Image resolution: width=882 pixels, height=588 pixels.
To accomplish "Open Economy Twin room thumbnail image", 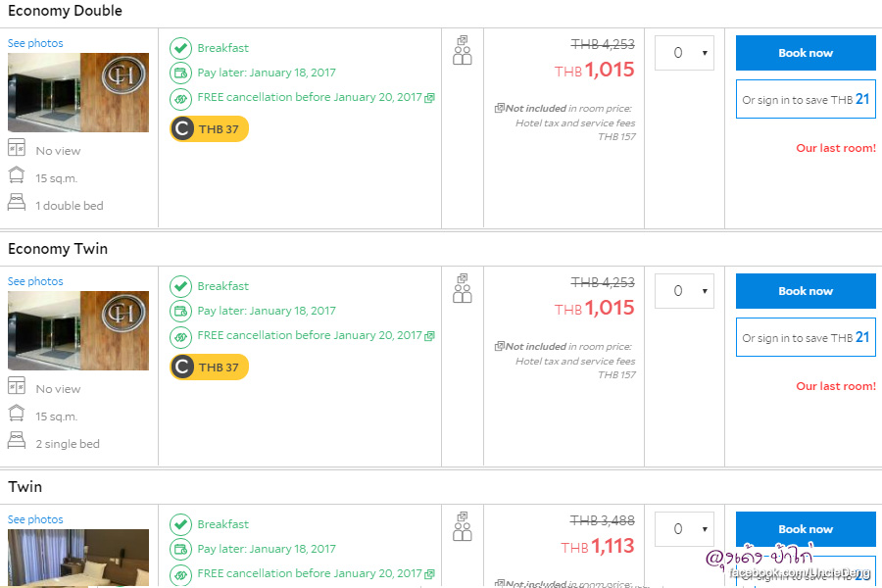I will point(78,330).
